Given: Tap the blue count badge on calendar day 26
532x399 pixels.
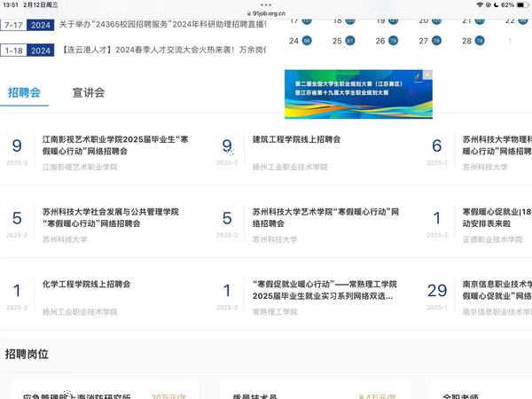Looking at the screenshot, I should [393, 41].
